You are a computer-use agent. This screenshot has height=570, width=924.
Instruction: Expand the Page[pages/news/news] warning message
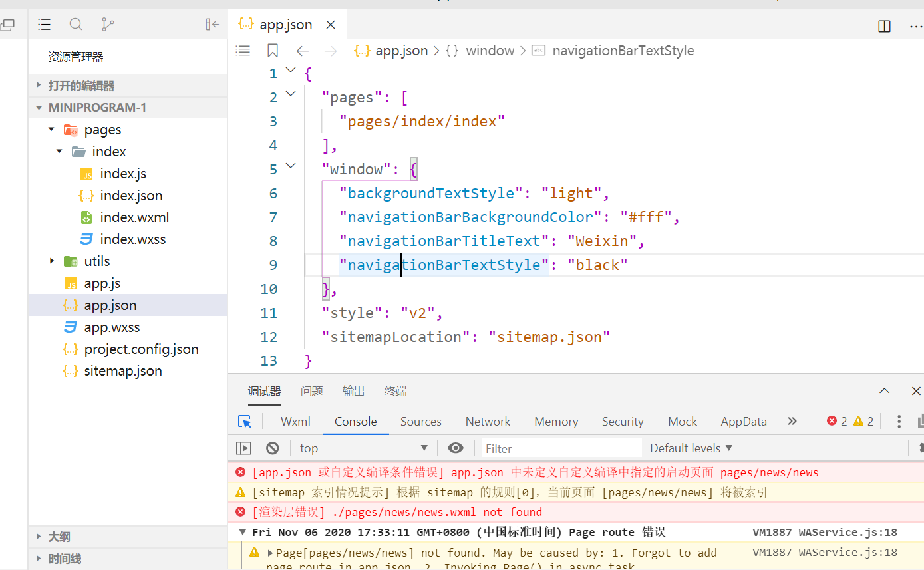271,553
